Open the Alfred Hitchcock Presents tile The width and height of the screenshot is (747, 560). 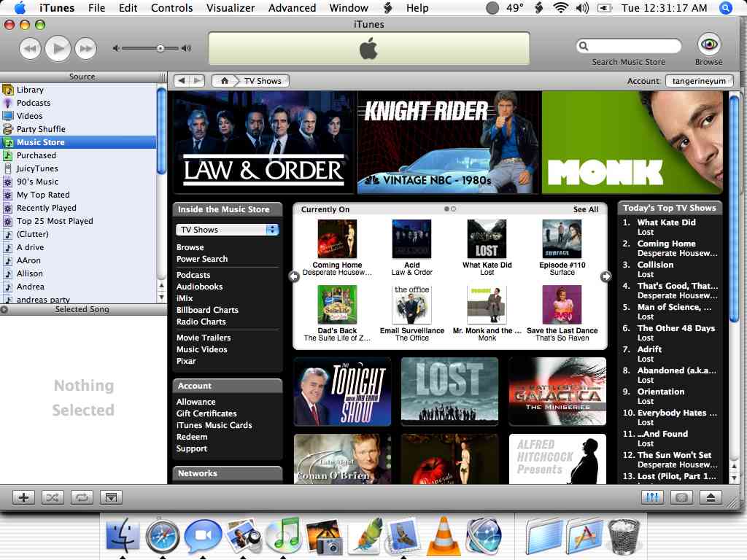pyautogui.click(x=557, y=459)
